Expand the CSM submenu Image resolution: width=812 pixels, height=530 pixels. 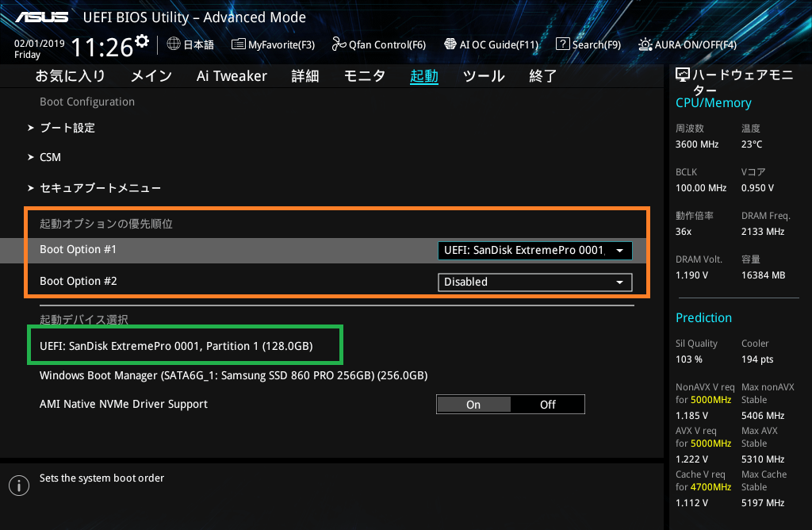(50, 158)
